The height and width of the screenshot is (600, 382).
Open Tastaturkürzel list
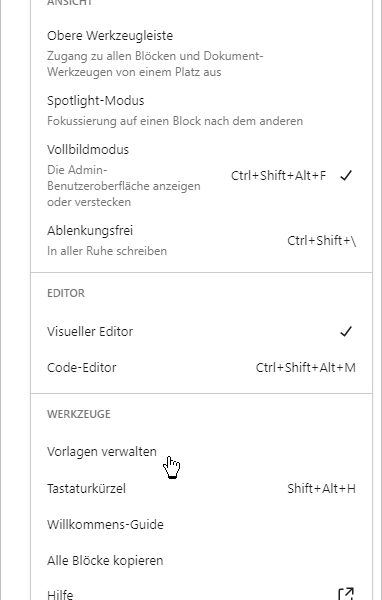coord(201,488)
